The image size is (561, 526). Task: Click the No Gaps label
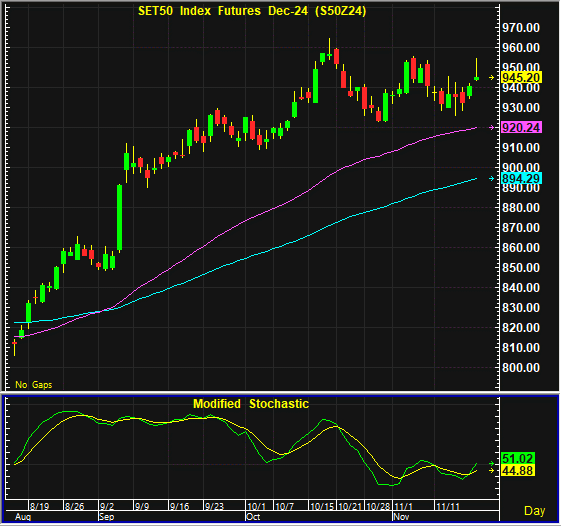tap(34, 385)
